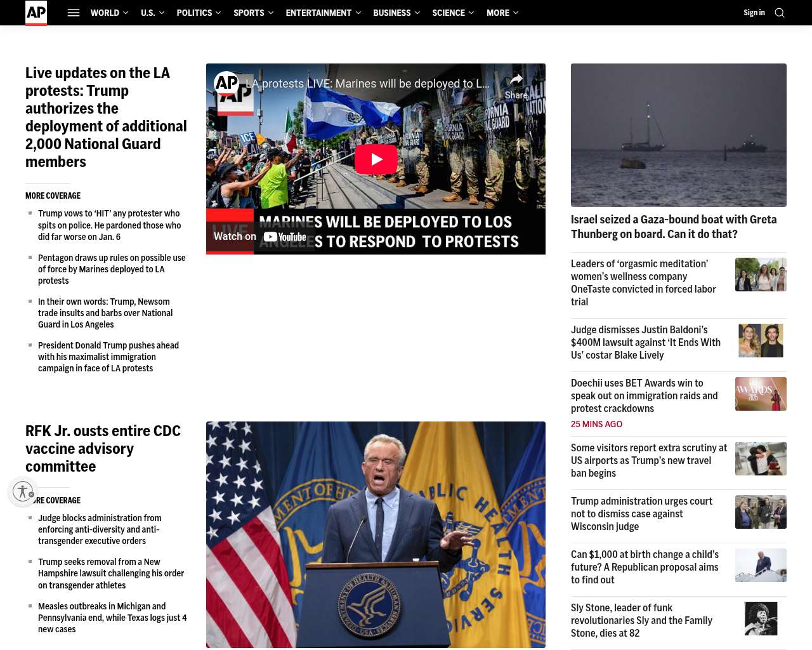The image size is (812, 650).
Task: Open accessibility options widget
Action: 23,491
